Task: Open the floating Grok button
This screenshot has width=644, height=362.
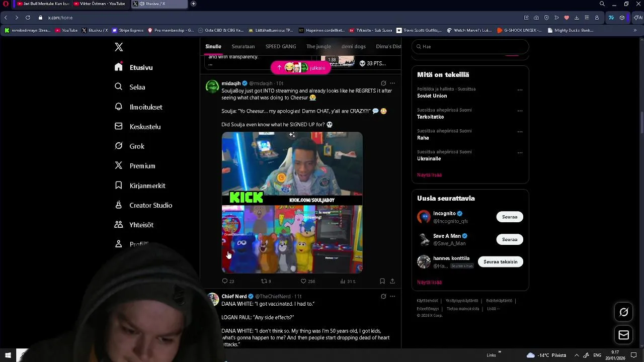Action: tap(623, 312)
